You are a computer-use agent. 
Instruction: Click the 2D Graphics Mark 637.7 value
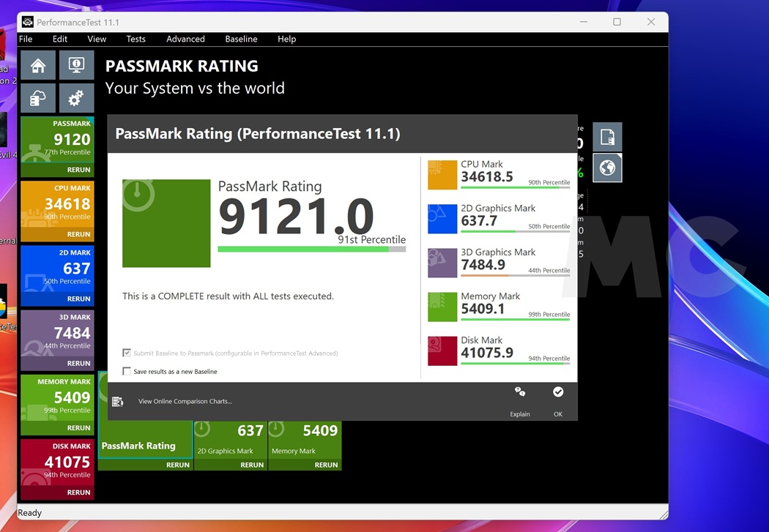479,221
